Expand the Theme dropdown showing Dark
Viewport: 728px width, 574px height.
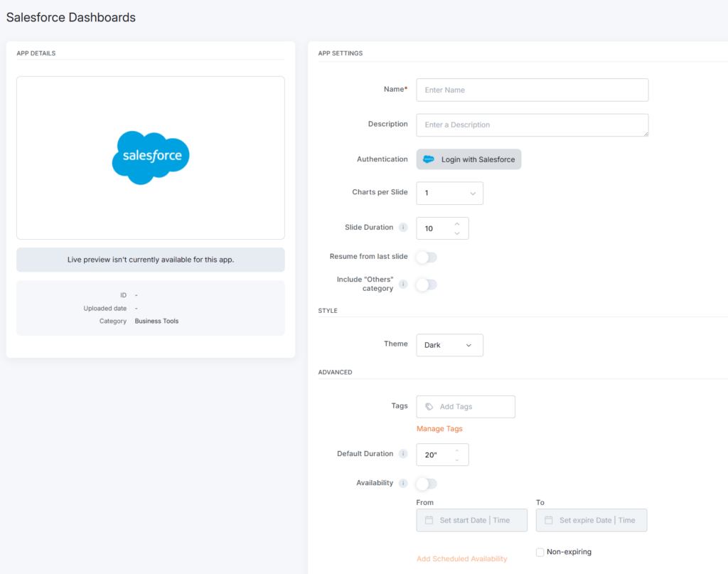coord(449,345)
